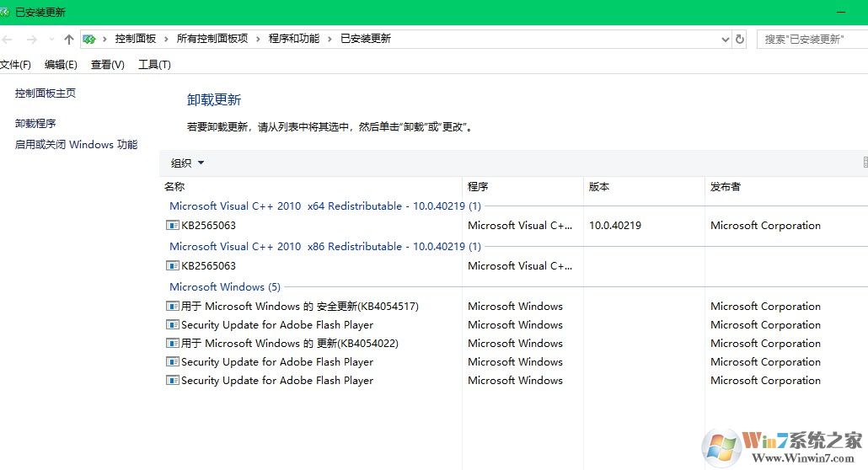Select KB2565063 under x64 Redistributable group
The width and height of the screenshot is (868, 470).
pos(208,225)
